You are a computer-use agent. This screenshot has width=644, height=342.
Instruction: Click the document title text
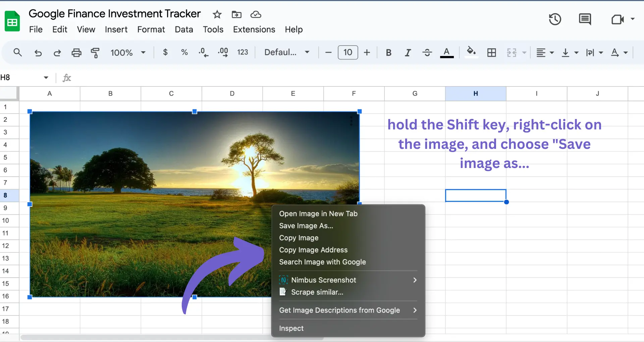click(115, 14)
